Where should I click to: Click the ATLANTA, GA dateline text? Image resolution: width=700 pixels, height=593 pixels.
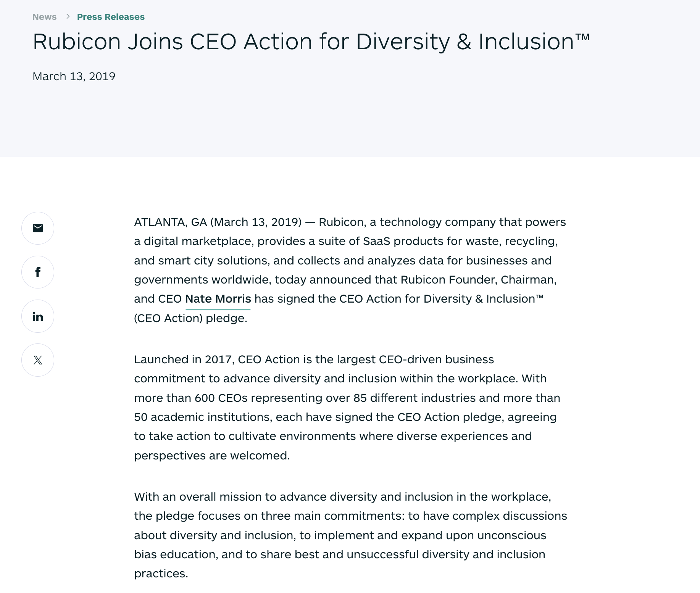170,222
